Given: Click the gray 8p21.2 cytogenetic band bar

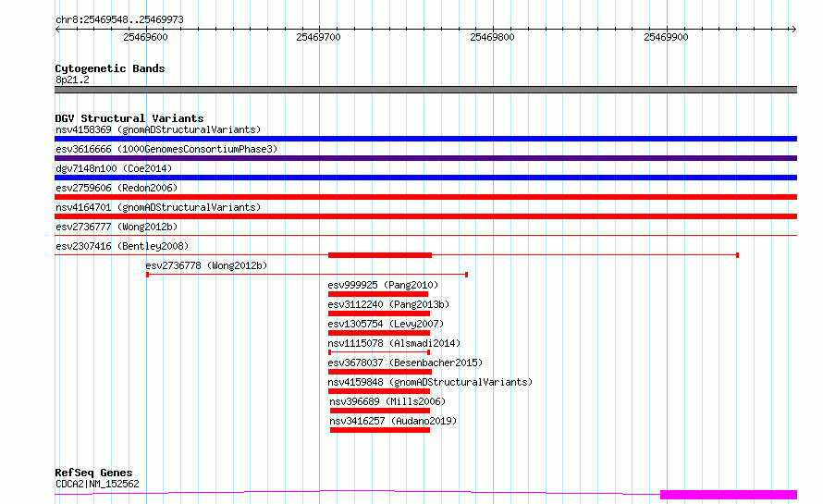Looking at the screenshot, I should [425, 90].
